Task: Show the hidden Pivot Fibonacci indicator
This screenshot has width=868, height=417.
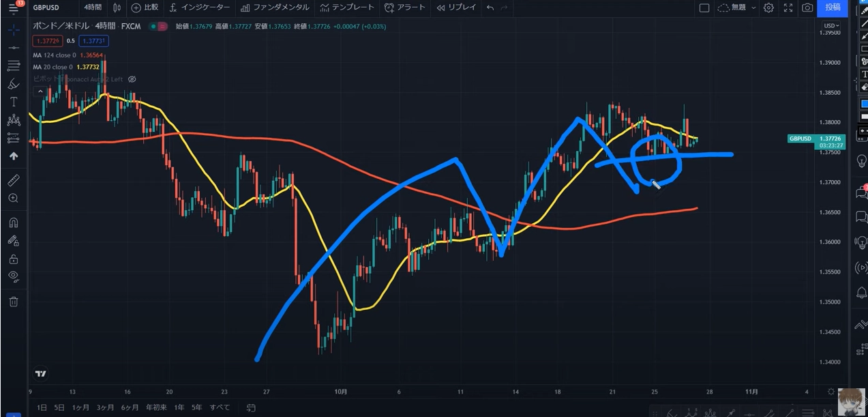Action: click(x=132, y=79)
